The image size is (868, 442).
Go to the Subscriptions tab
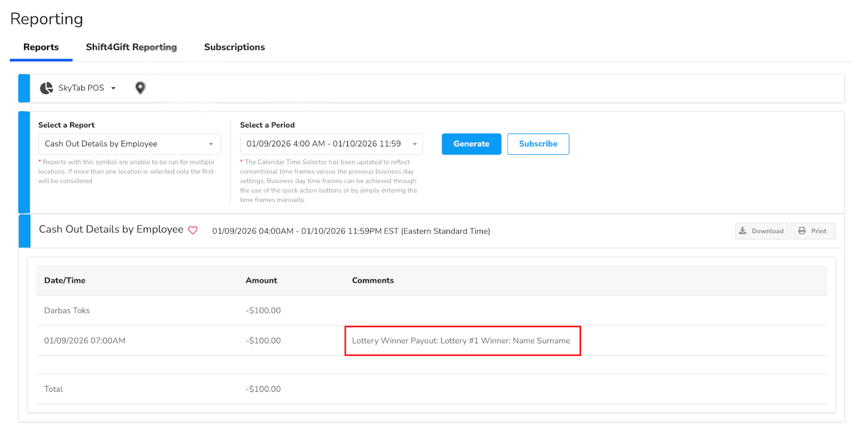(x=234, y=47)
